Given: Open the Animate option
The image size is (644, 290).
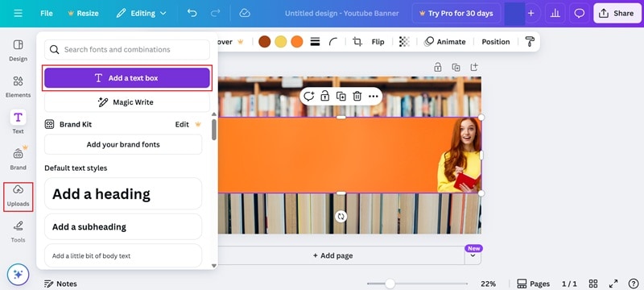Looking at the screenshot, I should click(x=445, y=42).
